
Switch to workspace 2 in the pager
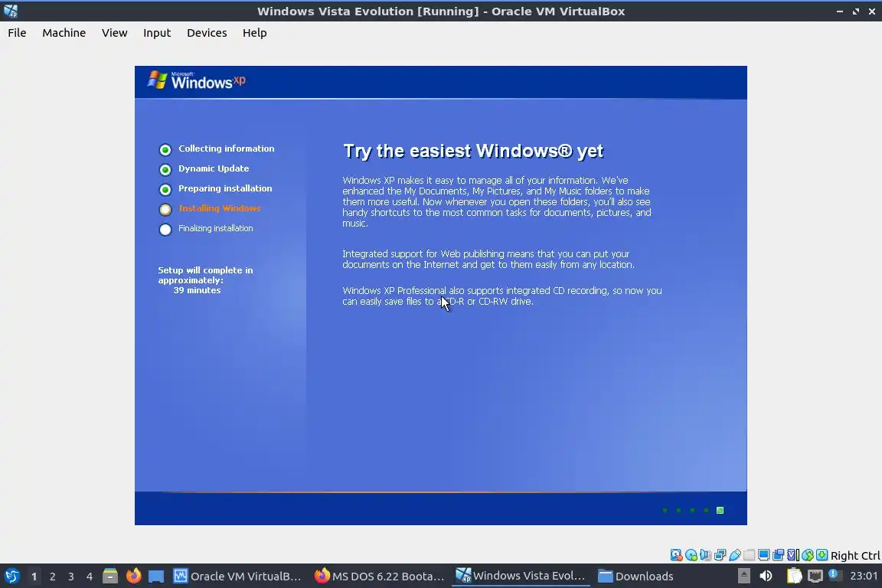52,577
